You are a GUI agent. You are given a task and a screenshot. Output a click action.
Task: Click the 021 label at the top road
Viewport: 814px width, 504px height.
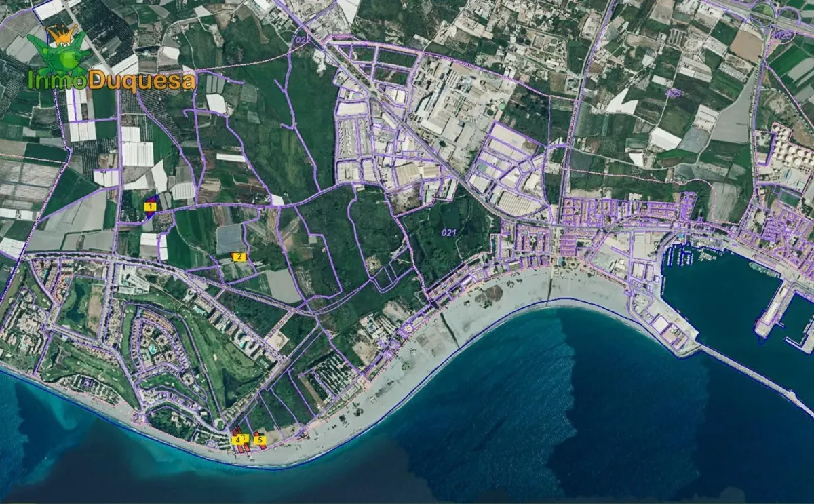click(x=301, y=41)
